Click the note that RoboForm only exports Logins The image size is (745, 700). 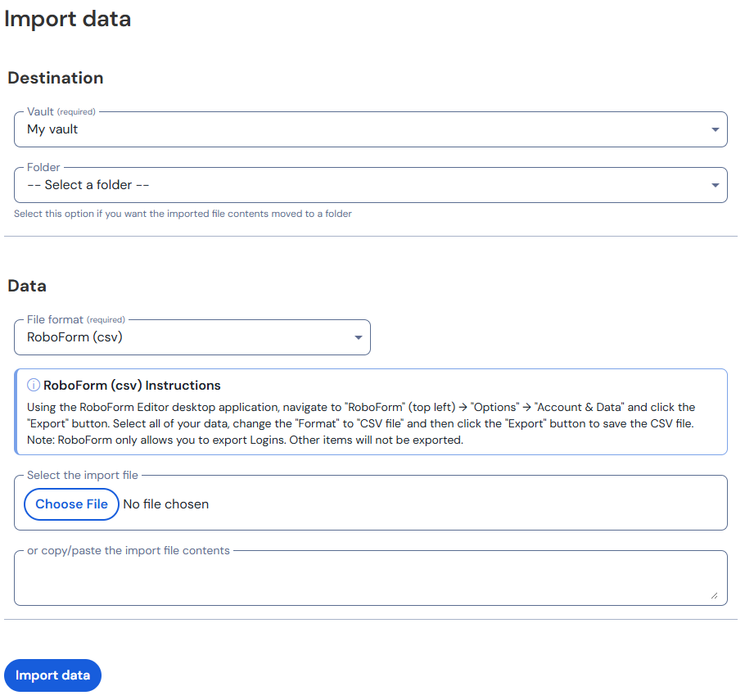(245, 440)
